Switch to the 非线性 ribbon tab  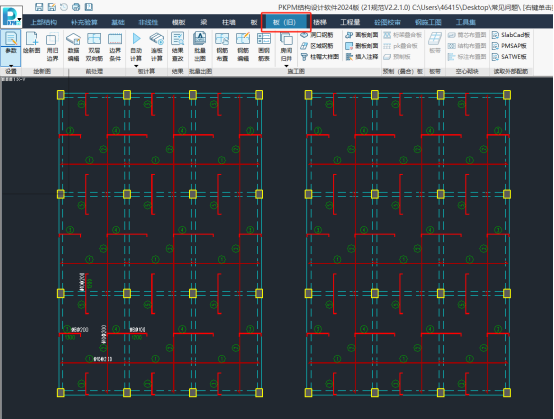[x=148, y=22]
